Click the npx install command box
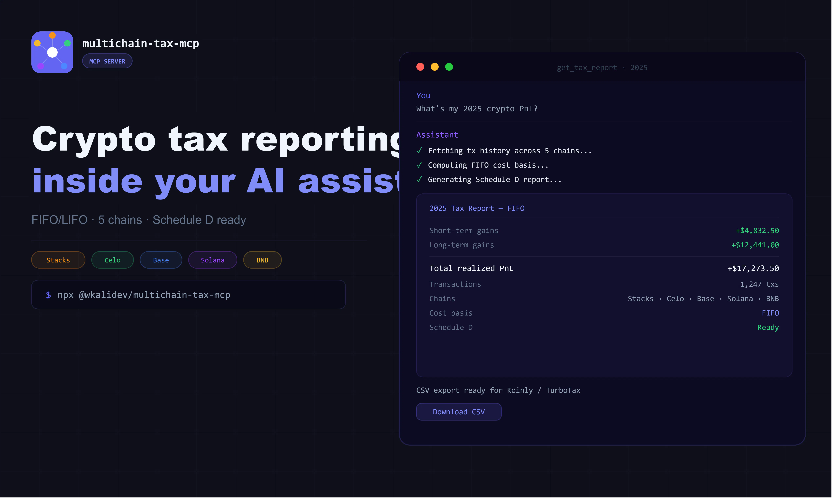The image size is (838, 504). click(x=189, y=294)
